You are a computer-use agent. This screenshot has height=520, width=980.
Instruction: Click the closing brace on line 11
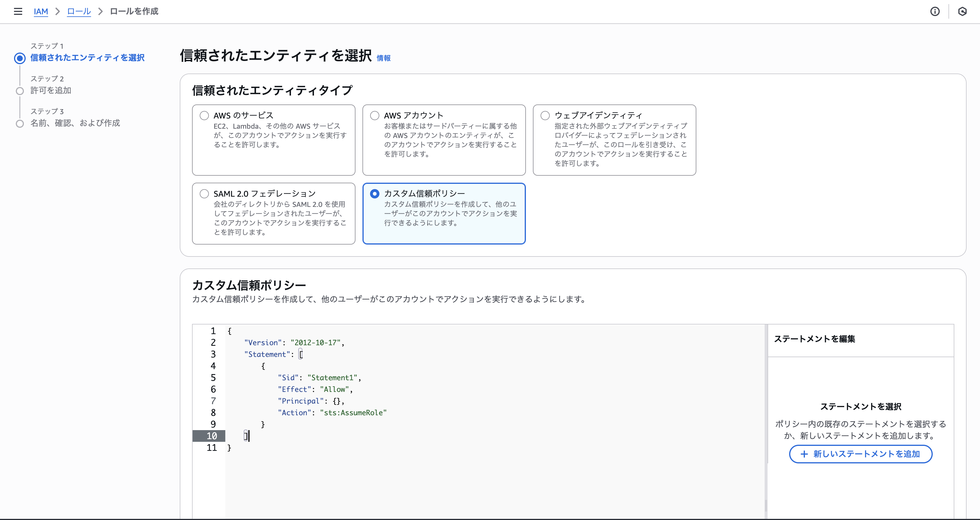click(229, 448)
